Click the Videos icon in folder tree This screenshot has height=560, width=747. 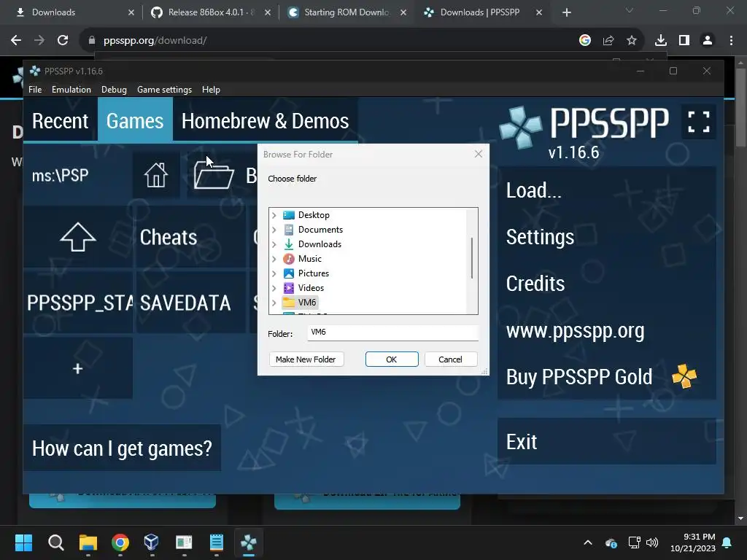289,288
